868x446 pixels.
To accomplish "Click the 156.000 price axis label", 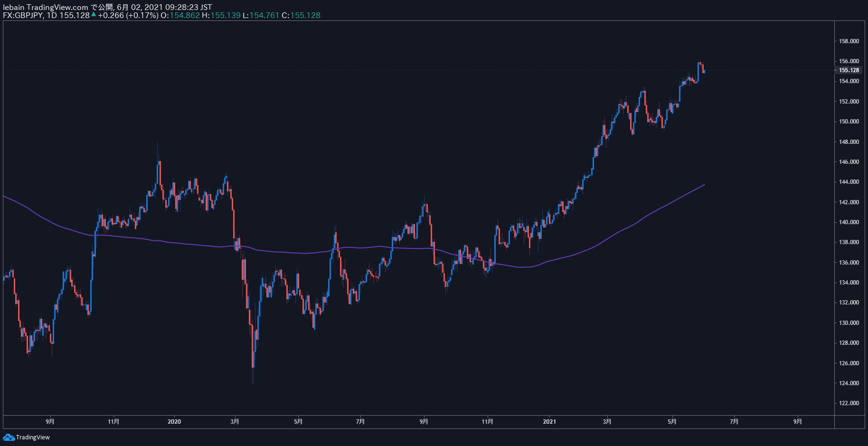I will 849,61.
